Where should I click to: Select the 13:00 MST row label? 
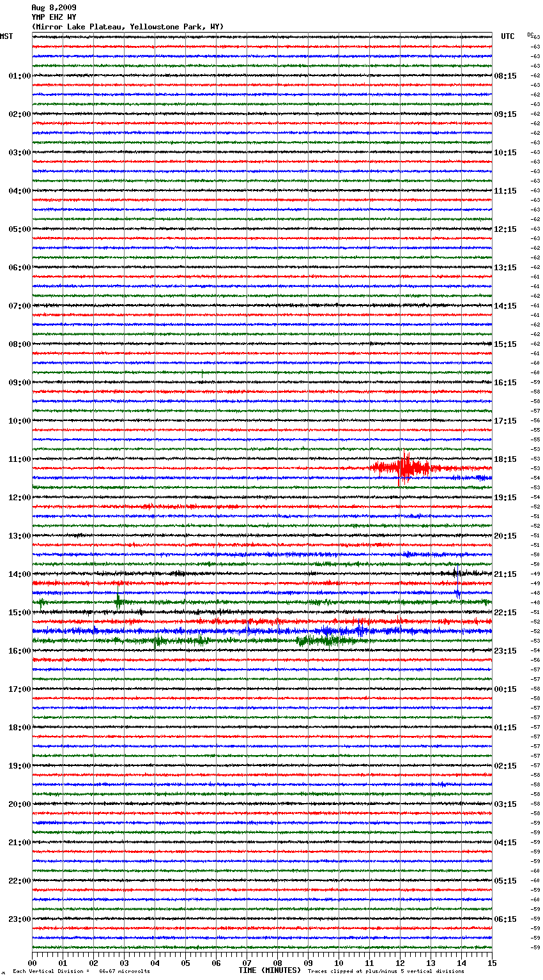click(x=20, y=536)
